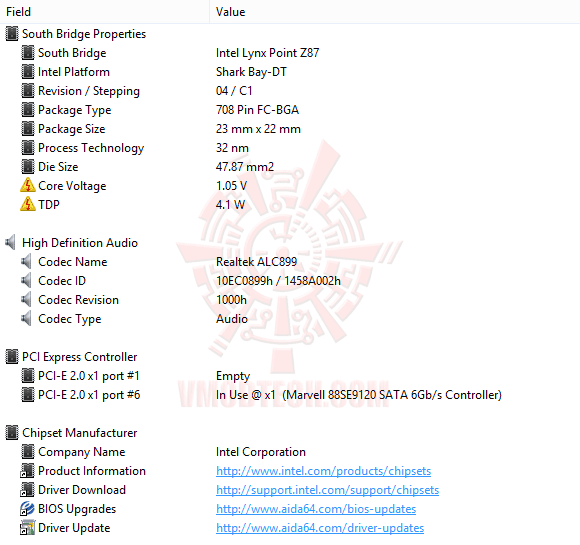580x545 pixels.
Task: Select the 'Driver Update' field label
Action: (74, 528)
